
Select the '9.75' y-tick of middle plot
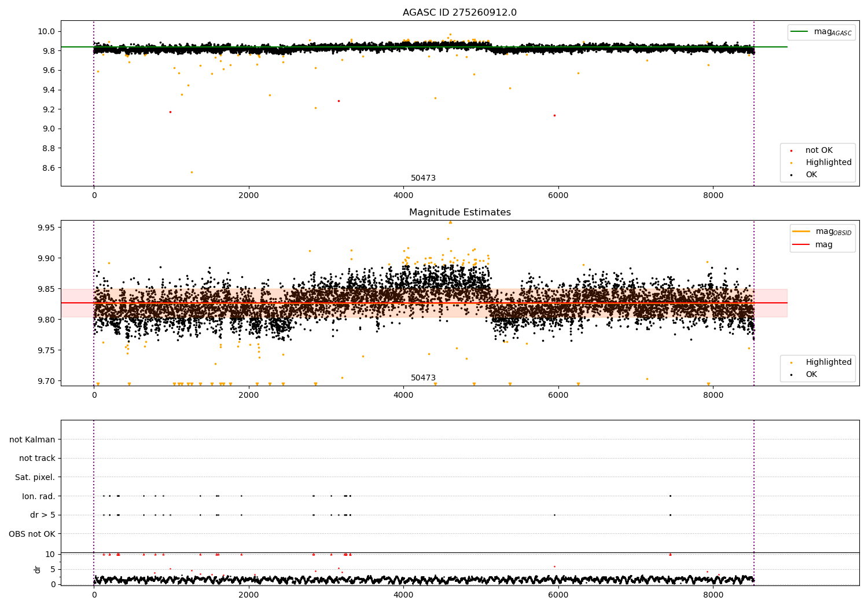(x=46, y=350)
